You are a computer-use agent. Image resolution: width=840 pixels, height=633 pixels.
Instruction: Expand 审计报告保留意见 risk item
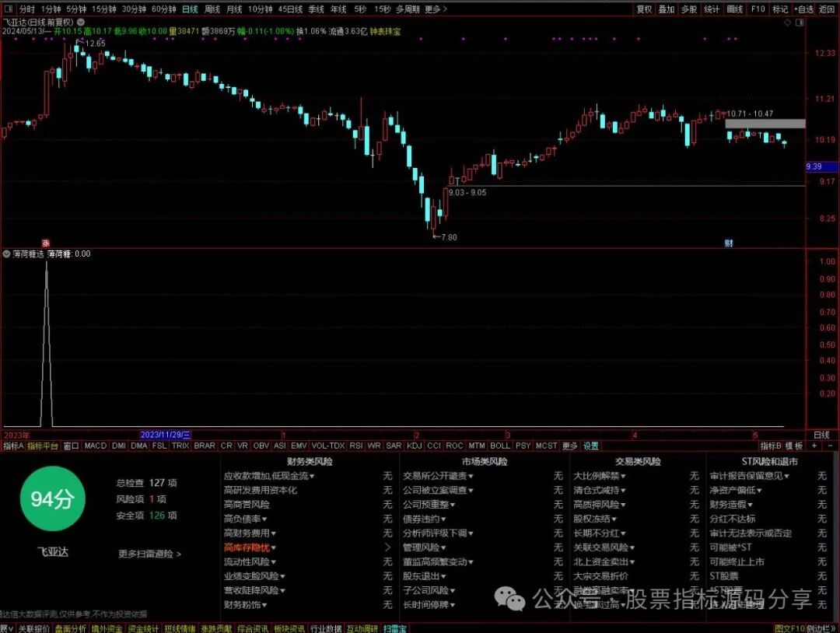pos(749,476)
